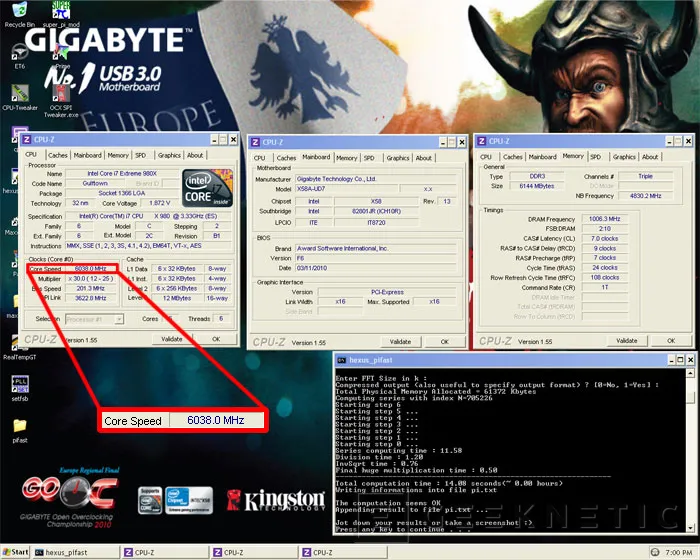Viewport: 700px width, 560px height.
Task: Select the QPI Link value 3622.0 MHz
Action: point(91,298)
